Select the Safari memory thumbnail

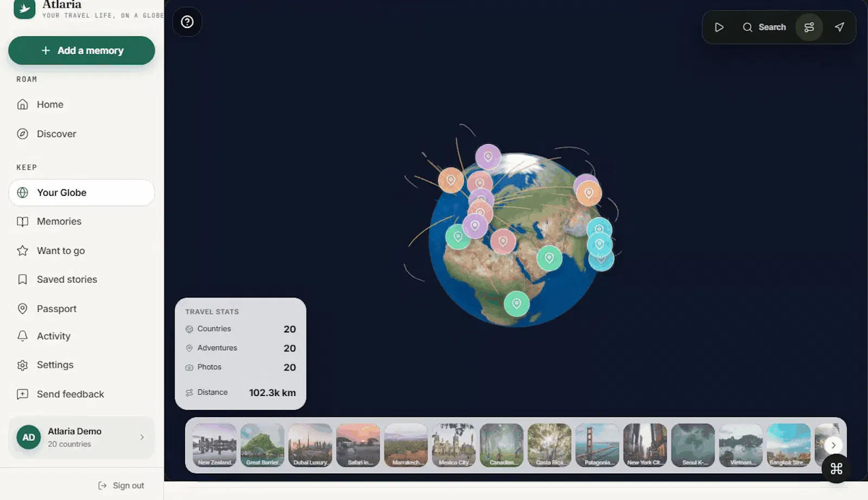[x=358, y=445]
